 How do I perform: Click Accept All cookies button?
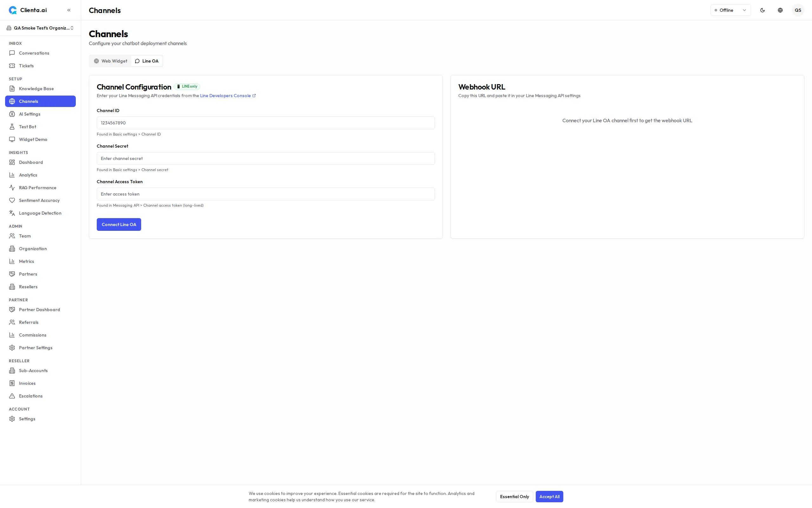(549, 497)
